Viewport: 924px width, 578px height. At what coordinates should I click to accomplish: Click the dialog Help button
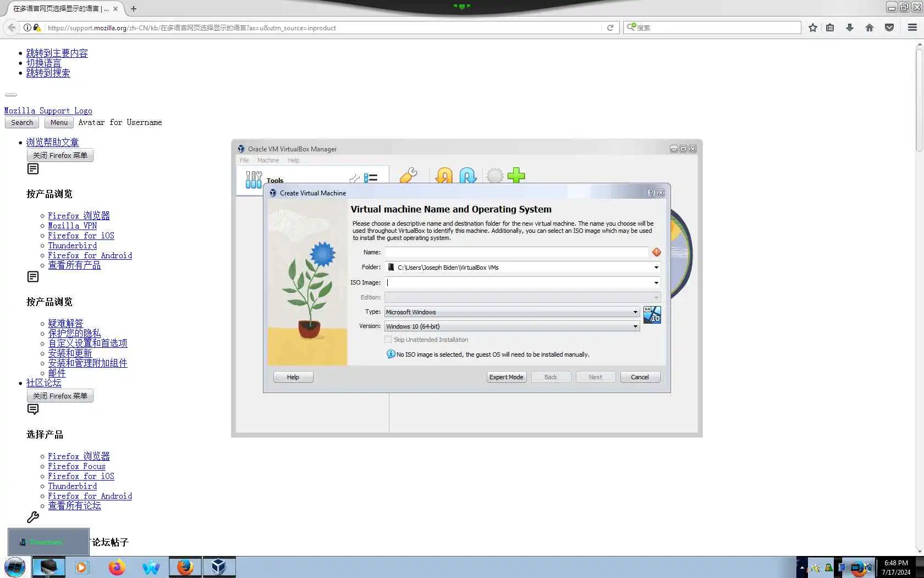(293, 377)
